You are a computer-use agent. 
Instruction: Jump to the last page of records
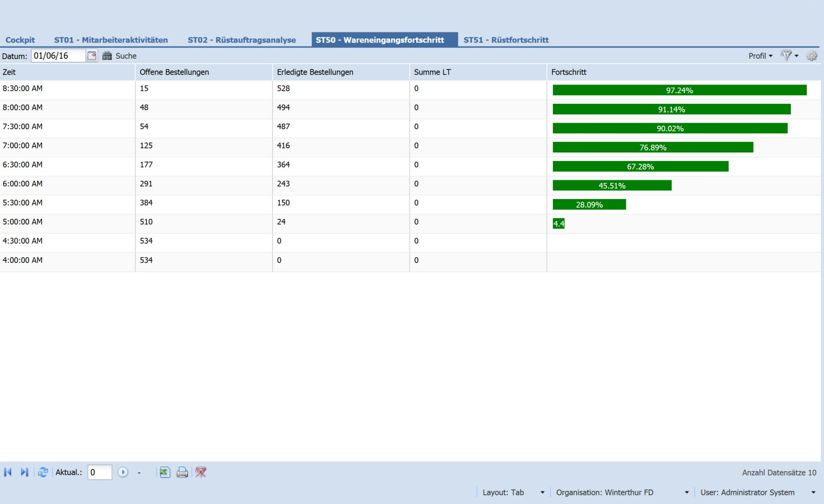24,472
